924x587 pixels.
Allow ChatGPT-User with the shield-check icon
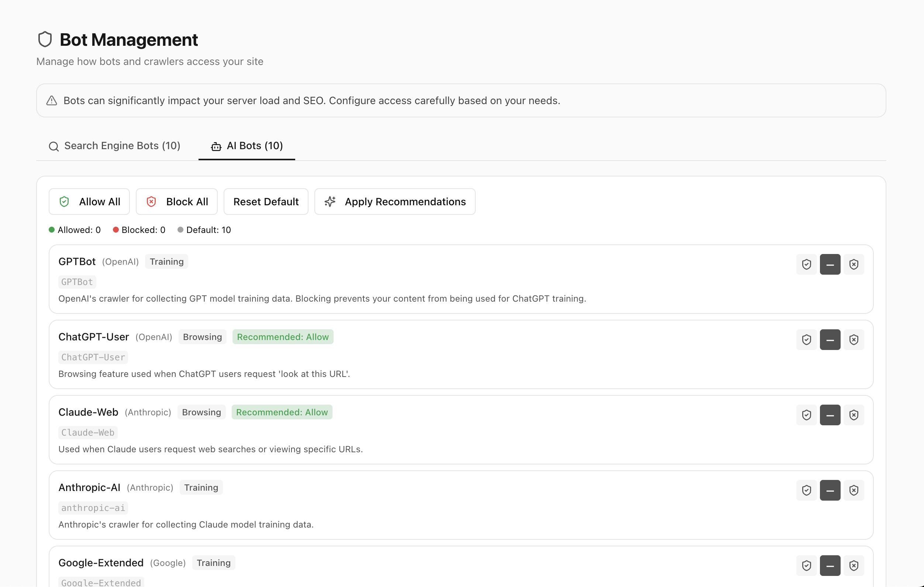point(806,339)
